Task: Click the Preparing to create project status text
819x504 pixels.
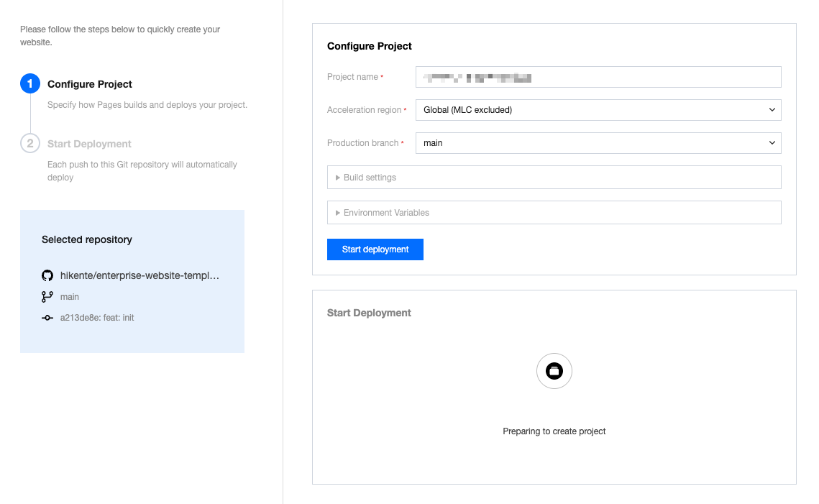Action: 554,431
